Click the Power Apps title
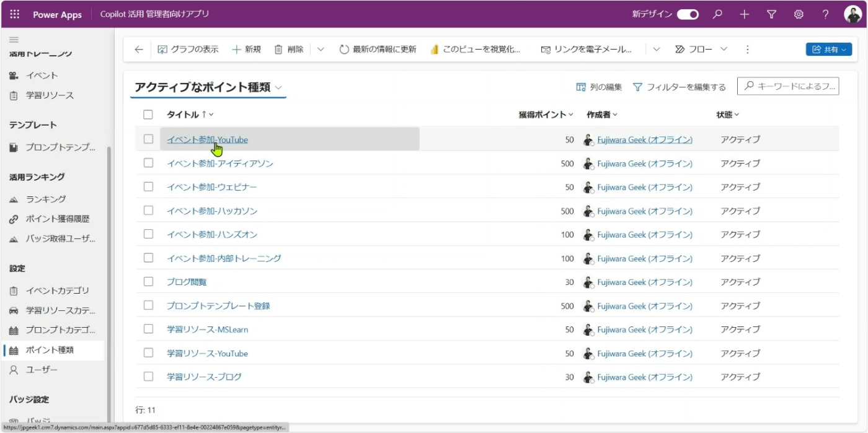This screenshot has width=868, height=433. tap(57, 14)
